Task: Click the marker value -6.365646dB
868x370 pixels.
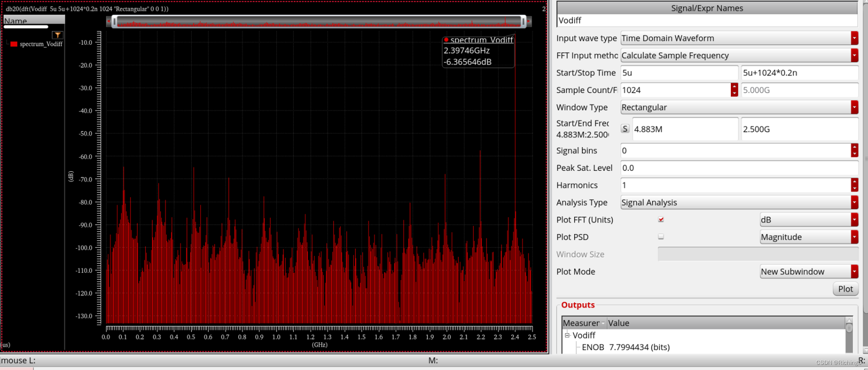Action: (x=467, y=62)
